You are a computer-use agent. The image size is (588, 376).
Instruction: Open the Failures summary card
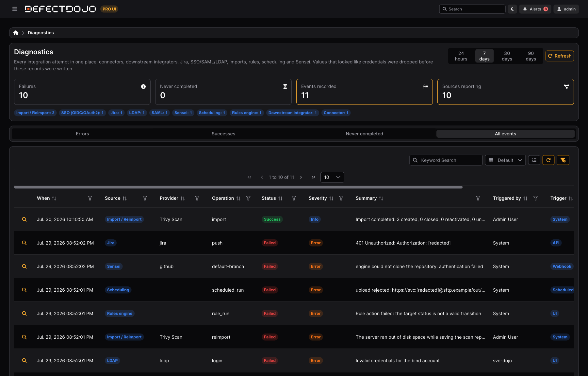click(82, 92)
